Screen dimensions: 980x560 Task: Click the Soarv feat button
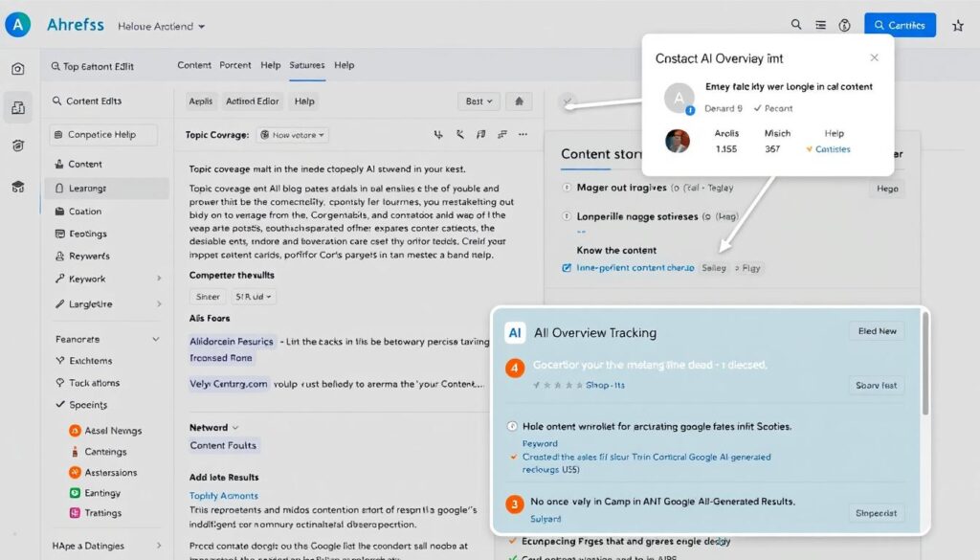click(877, 386)
